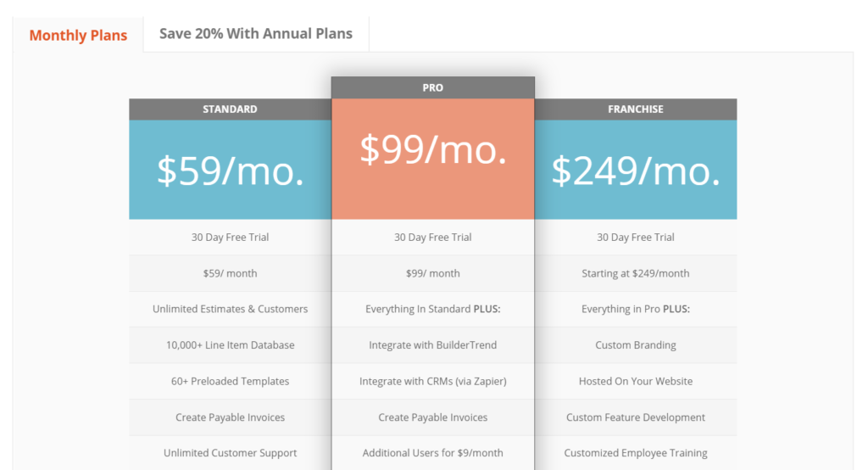
Task: Click 30 Day Free Trial under Pro
Action: [433, 238]
